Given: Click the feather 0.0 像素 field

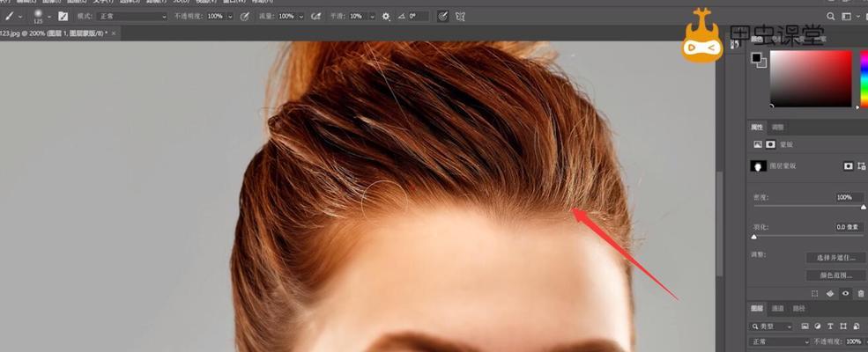Looking at the screenshot, I should pos(849,227).
